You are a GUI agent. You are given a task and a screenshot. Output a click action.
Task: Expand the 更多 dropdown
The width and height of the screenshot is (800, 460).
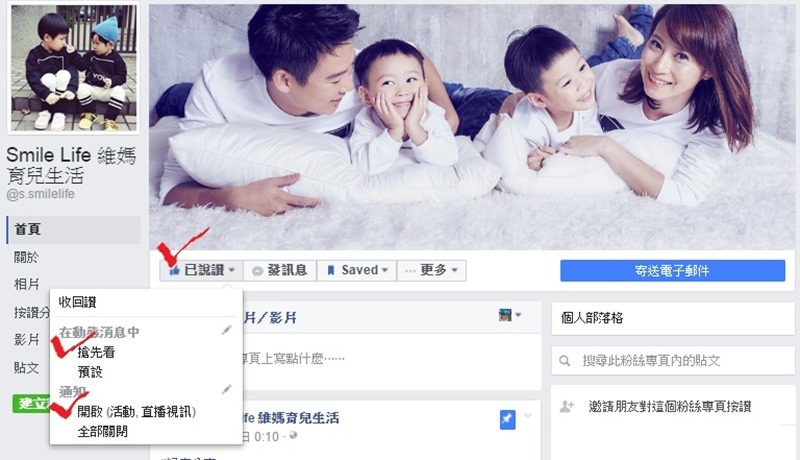coord(454,270)
